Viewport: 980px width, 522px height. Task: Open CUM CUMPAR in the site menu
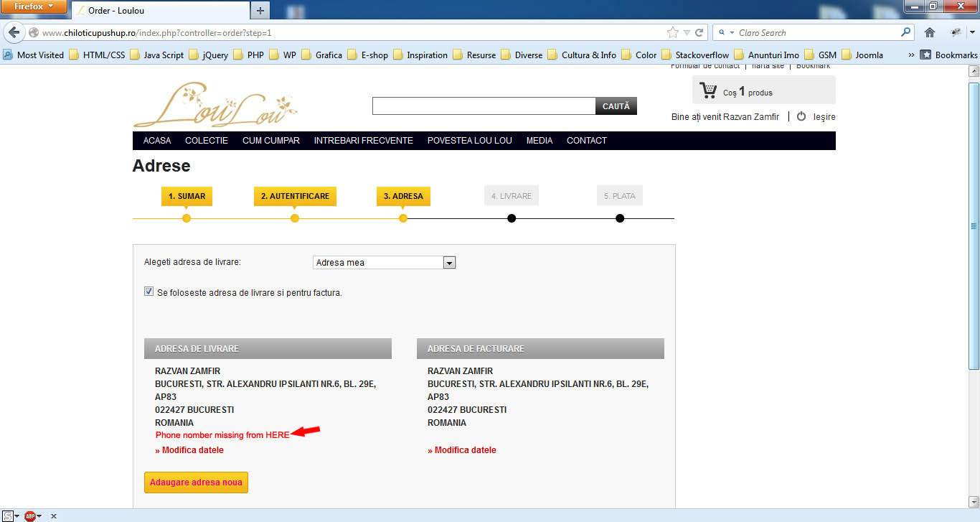click(271, 141)
